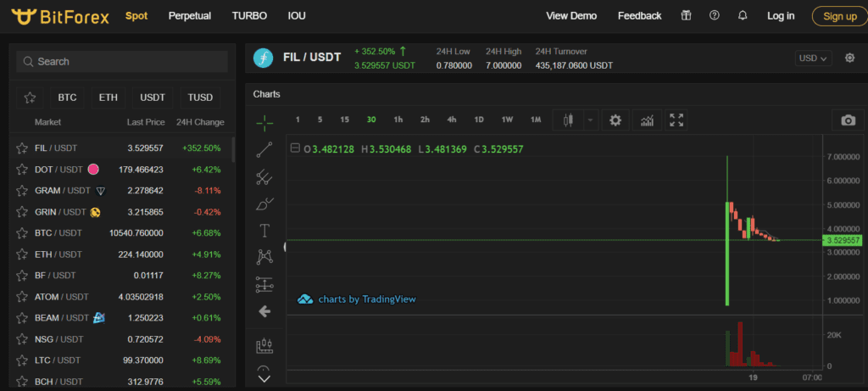This screenshot has height=391, width=868.
Task: Open the notifications bell
Action: point(743,15)
